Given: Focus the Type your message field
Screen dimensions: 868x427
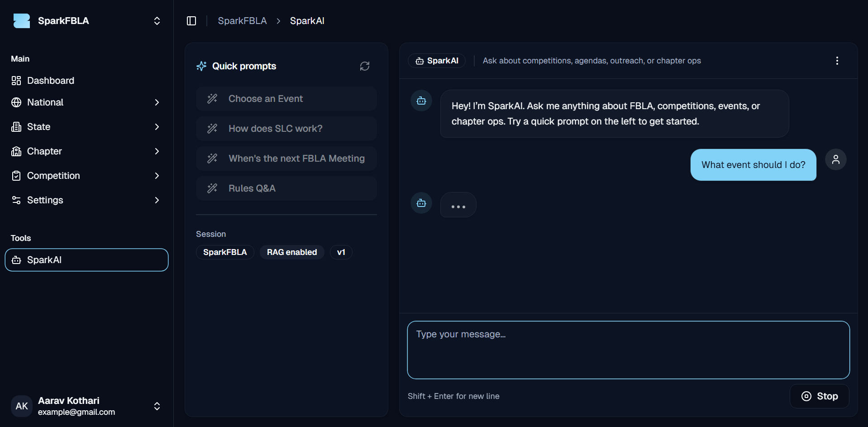Looking at the screenshot, I should pyautogui.click(x=628, y=350).
